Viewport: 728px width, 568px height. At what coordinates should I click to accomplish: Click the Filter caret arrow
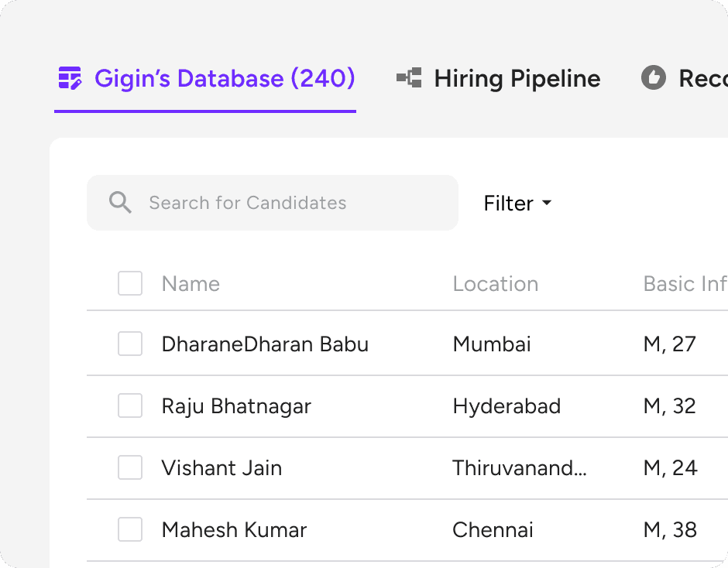point(547,204)
